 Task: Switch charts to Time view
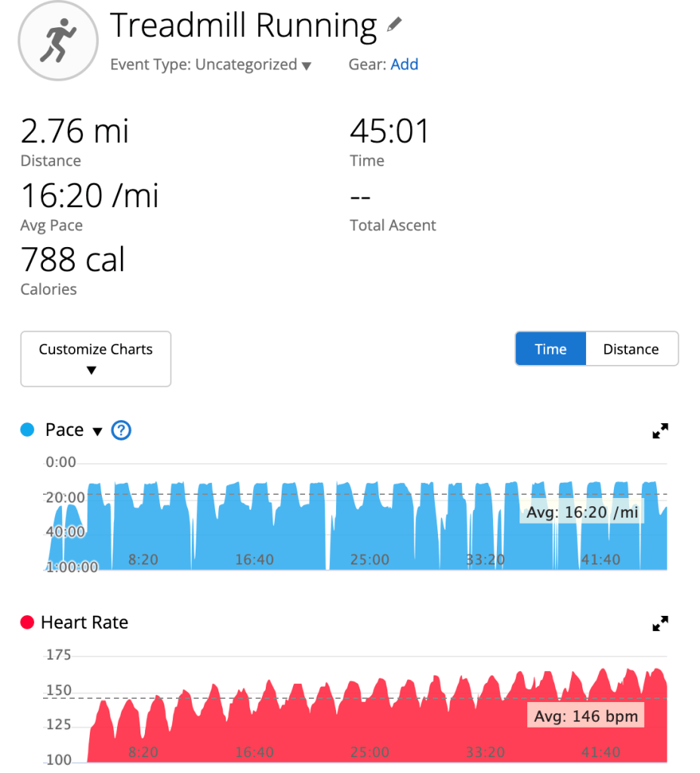tap(550, 349)
